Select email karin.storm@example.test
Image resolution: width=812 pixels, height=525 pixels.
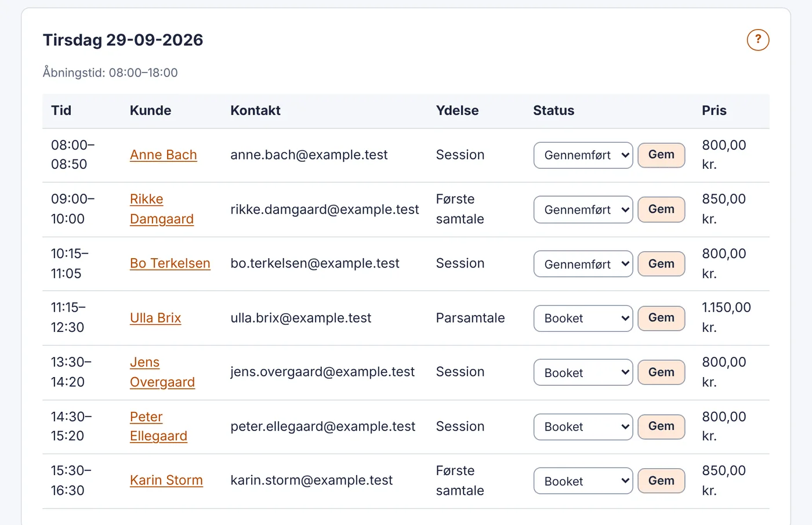pyautogui.click(x=311, y=480)
